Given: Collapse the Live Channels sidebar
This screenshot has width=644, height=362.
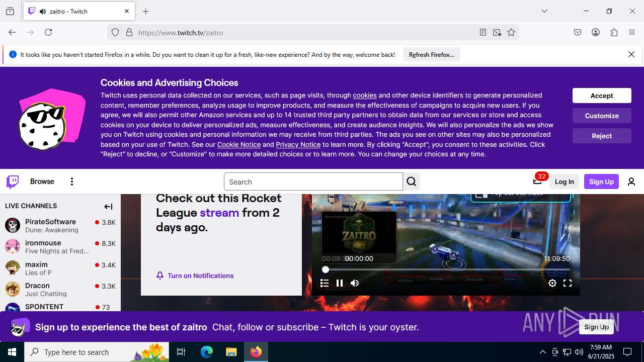Looking at the screenshot, I should click(108, 206).
